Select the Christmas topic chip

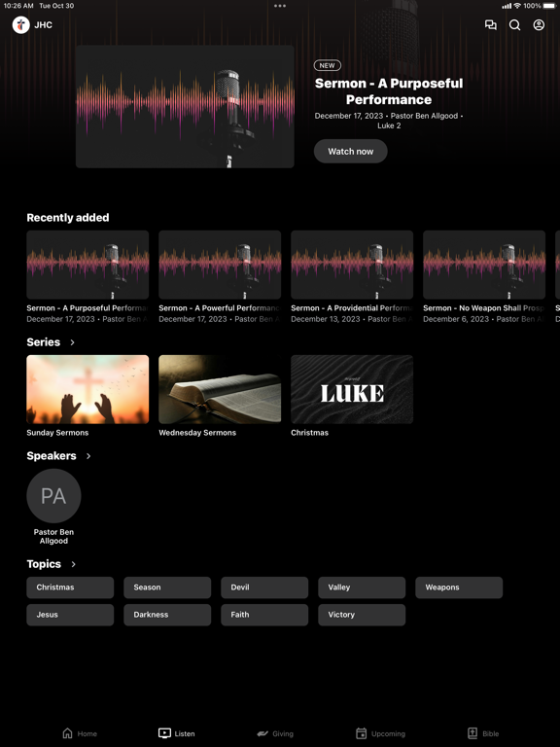(x=70, y=587)
